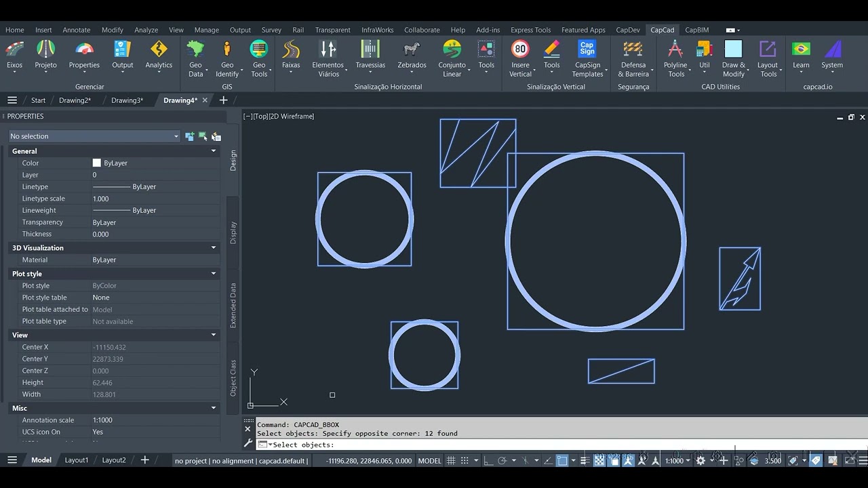Open Geo Identify tool
The height and width of the screenshot is (488, 868).
coord(227,59)
